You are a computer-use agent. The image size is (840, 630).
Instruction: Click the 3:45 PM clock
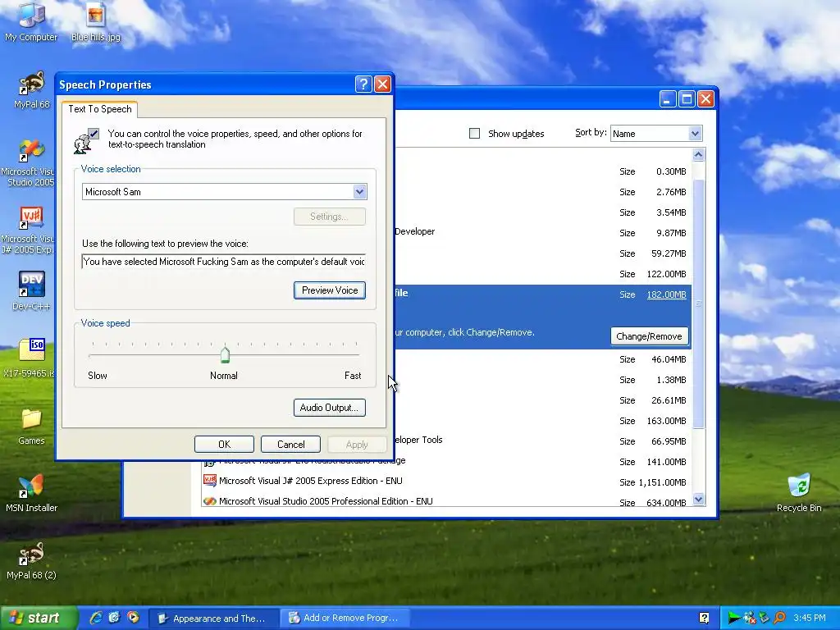pos(810,619)
